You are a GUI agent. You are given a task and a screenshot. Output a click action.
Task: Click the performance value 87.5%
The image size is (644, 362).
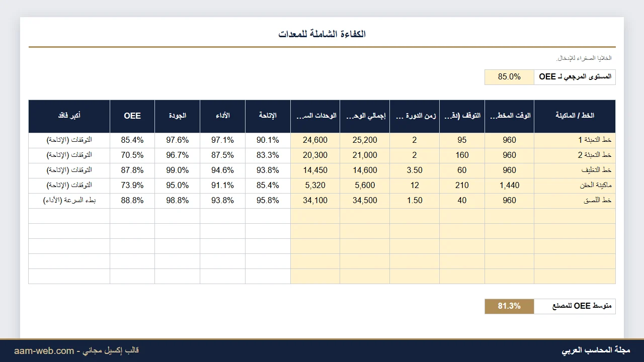[x=223, y=155]
